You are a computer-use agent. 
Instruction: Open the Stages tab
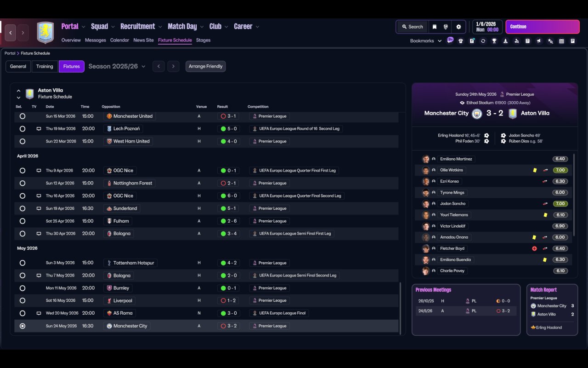204,40
